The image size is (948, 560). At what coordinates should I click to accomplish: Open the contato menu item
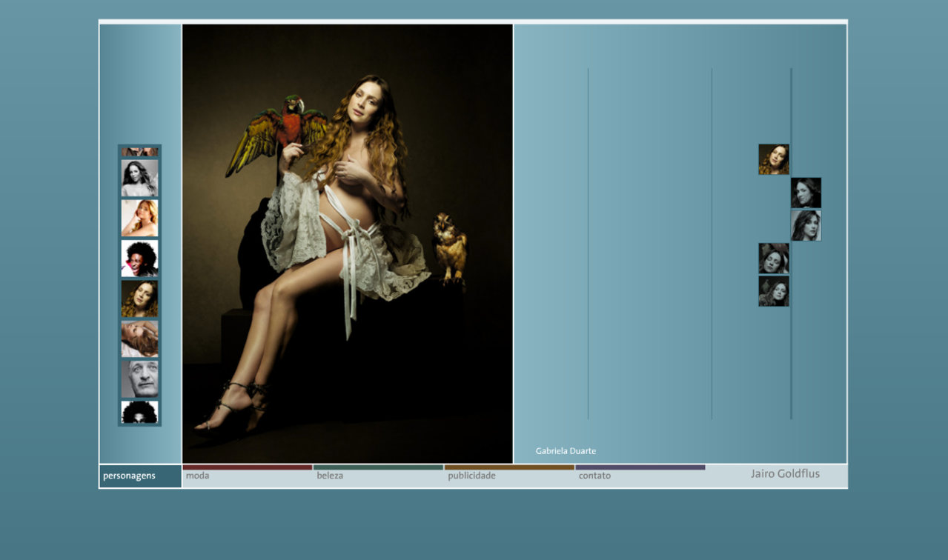640,476
